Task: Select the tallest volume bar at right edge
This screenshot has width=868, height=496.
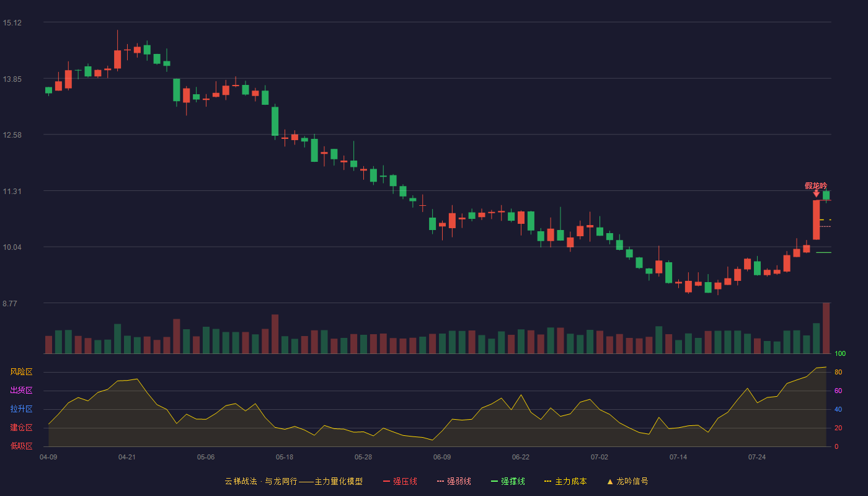Action: coord(826,328)
